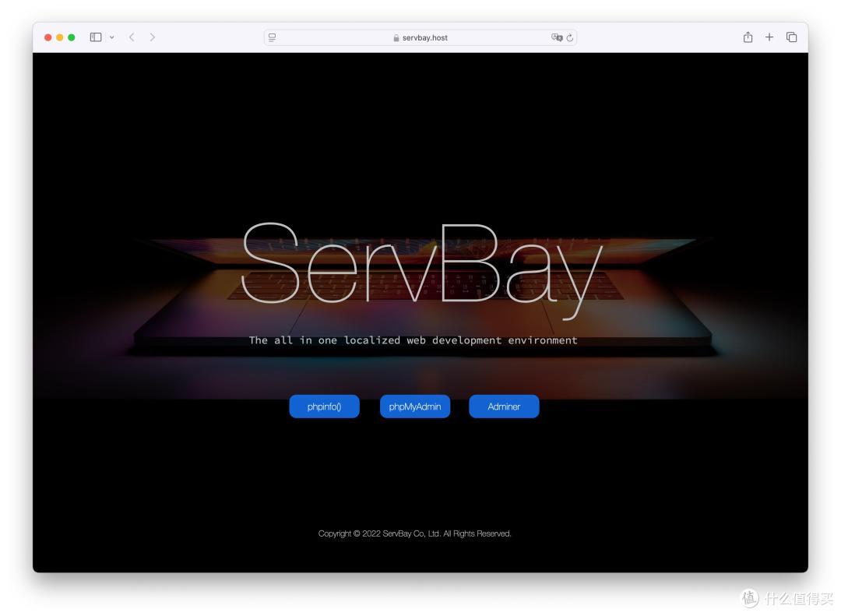Click the green full-screen traffic light
The height and width of the screenshot is (616, 841).
[x=72, y=37]
